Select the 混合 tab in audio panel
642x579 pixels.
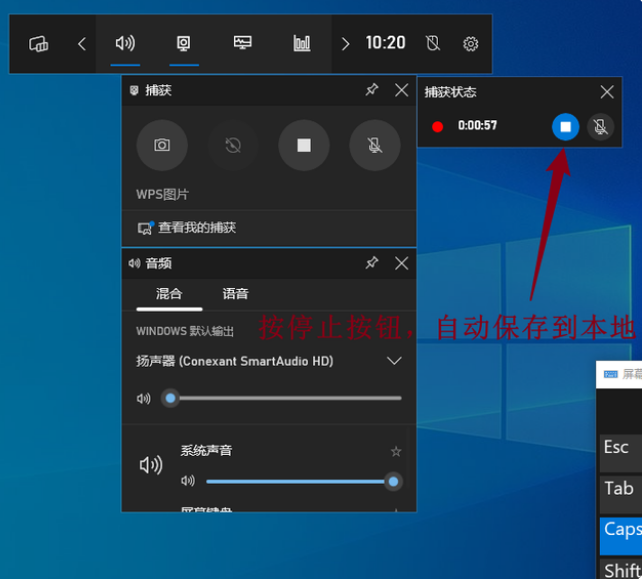point(169,294)
